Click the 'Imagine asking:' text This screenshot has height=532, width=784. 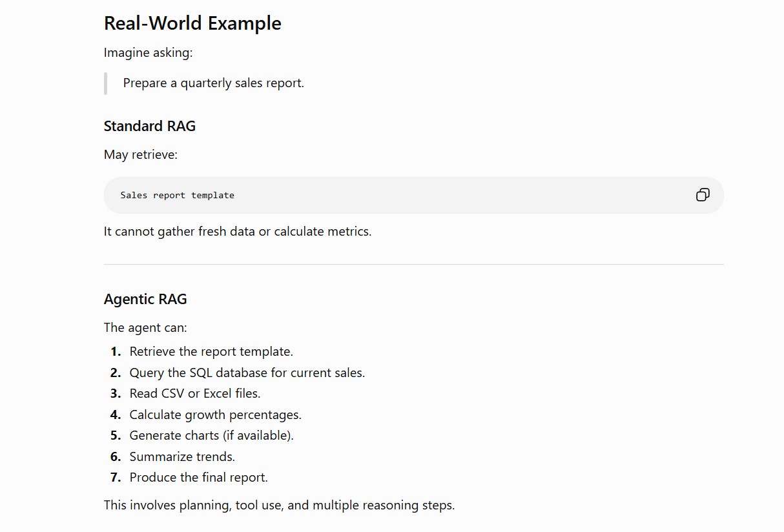pos(149,53)
